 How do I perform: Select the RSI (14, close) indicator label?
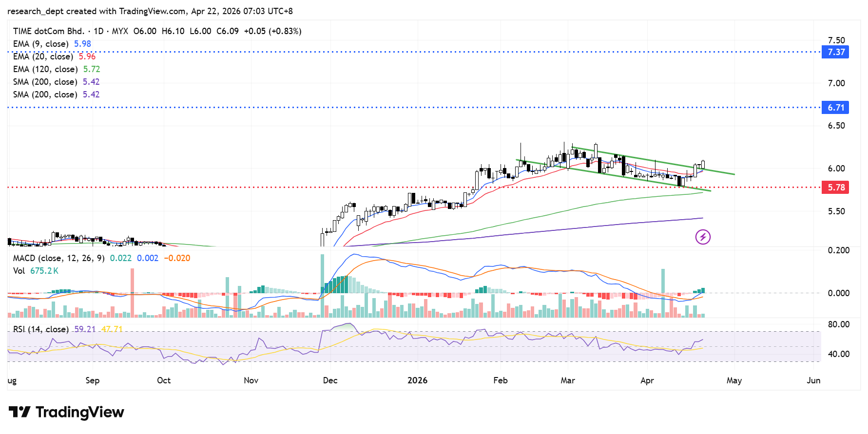click(x=40, y=329)
